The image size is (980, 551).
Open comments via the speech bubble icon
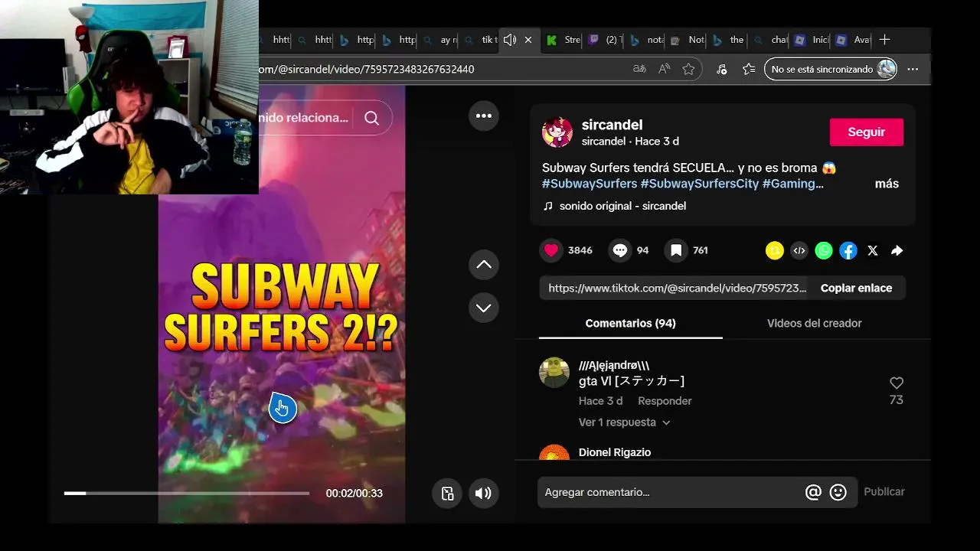click(x=620, y=250)
